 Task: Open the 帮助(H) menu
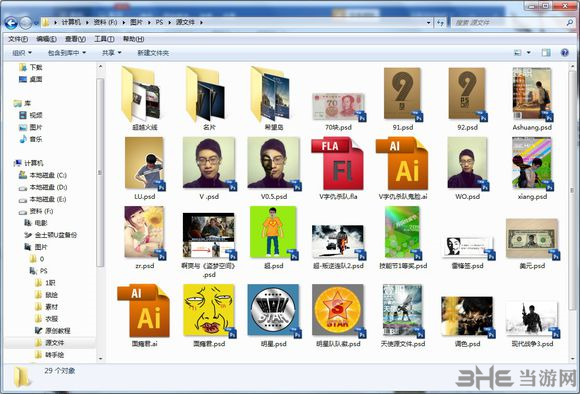click(133, 39)
